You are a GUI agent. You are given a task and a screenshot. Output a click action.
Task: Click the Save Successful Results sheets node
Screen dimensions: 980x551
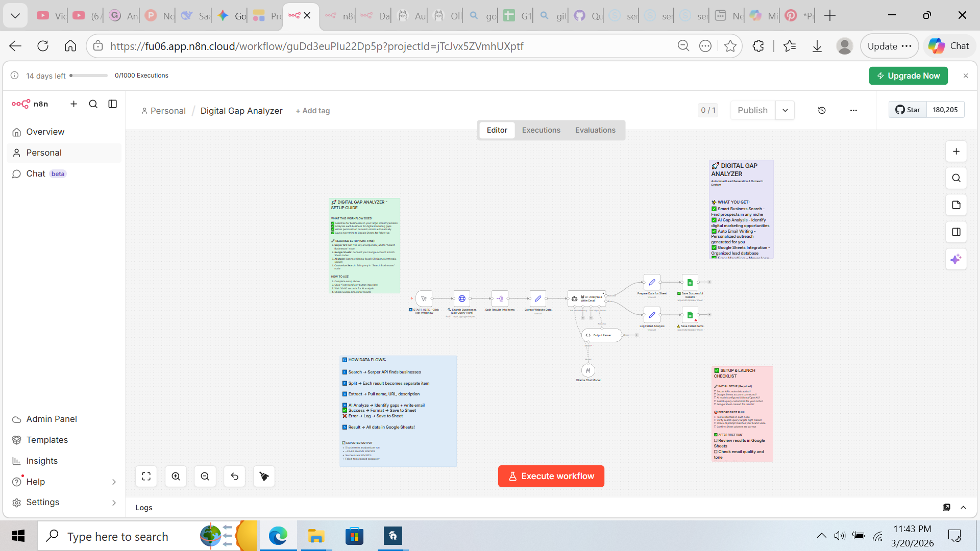click(690, 282)
